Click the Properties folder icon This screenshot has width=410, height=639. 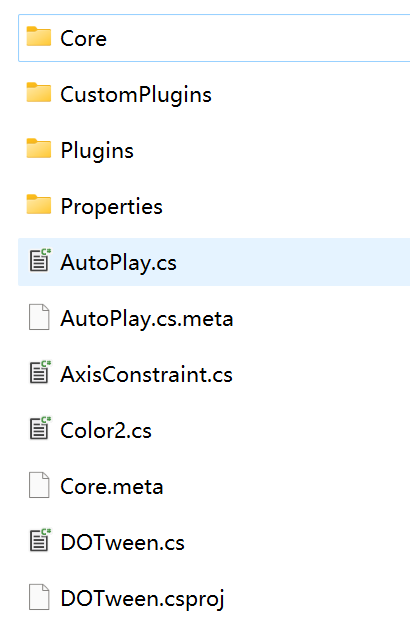pos(39,204)
